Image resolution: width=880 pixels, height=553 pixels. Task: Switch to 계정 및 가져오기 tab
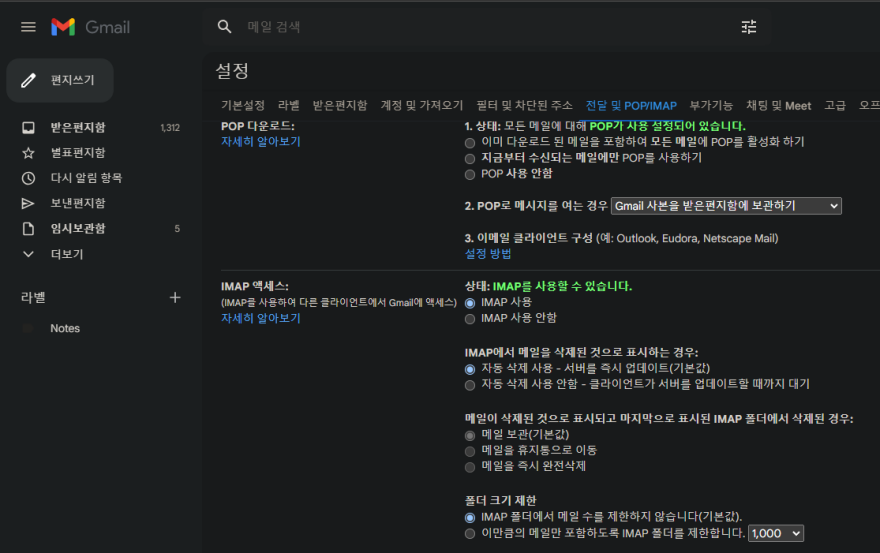coord(421,106)
